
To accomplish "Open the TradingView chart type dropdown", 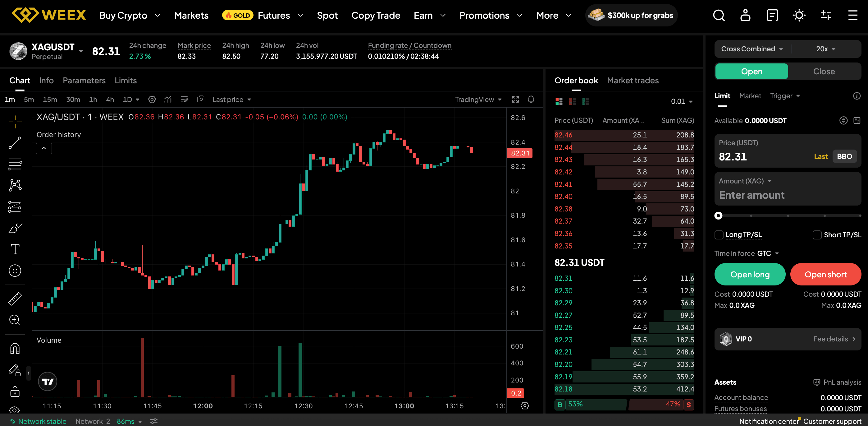I will point(478,100).
